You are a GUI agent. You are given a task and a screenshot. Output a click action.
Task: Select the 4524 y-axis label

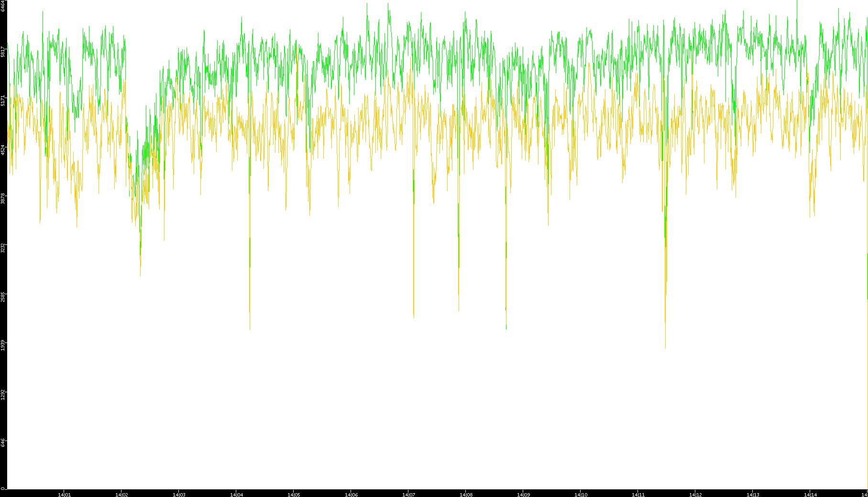pos(3,150)
